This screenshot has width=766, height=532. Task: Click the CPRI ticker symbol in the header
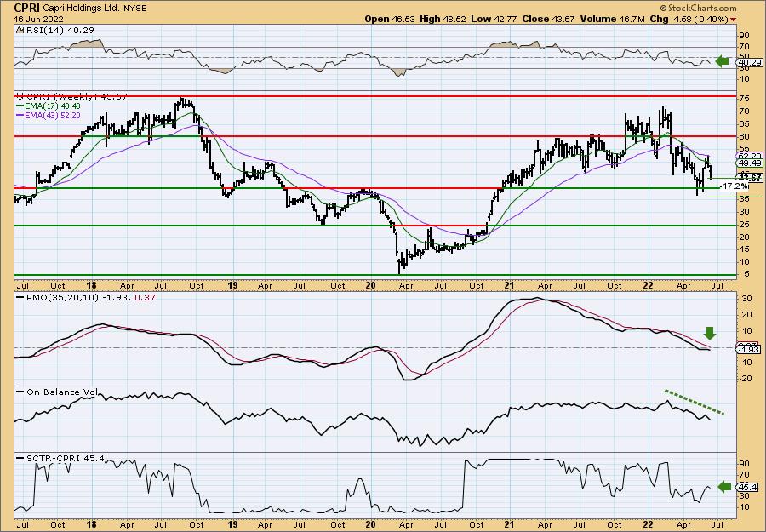pos(27,8)
